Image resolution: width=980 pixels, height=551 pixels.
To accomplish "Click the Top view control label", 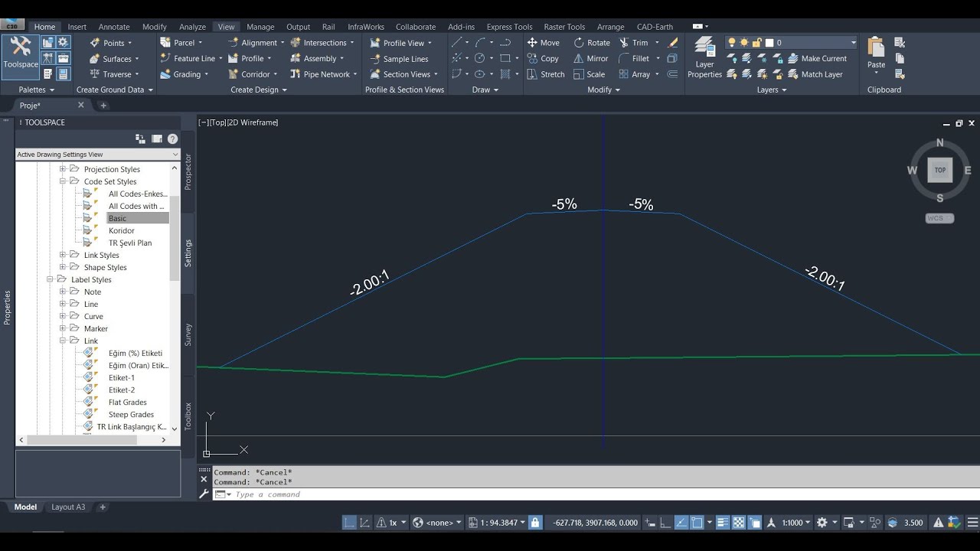I will [218, 122].
